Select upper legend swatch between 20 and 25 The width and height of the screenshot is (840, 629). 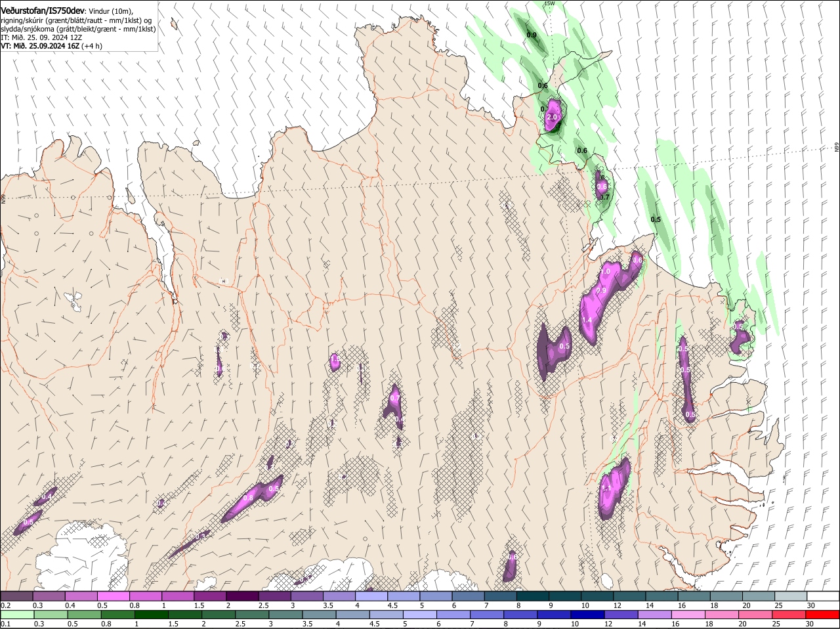tap(759, 596)
